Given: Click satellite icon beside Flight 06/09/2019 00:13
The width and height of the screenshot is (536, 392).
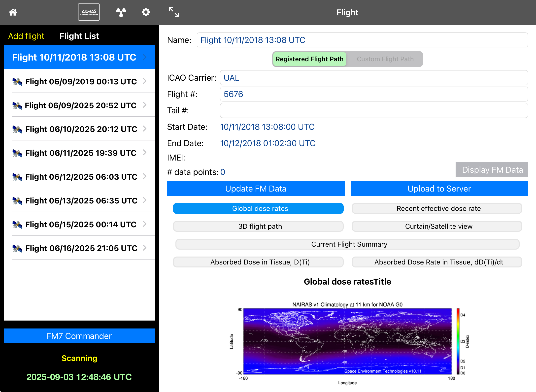Looking at the screenshot, I should (17, 82).
